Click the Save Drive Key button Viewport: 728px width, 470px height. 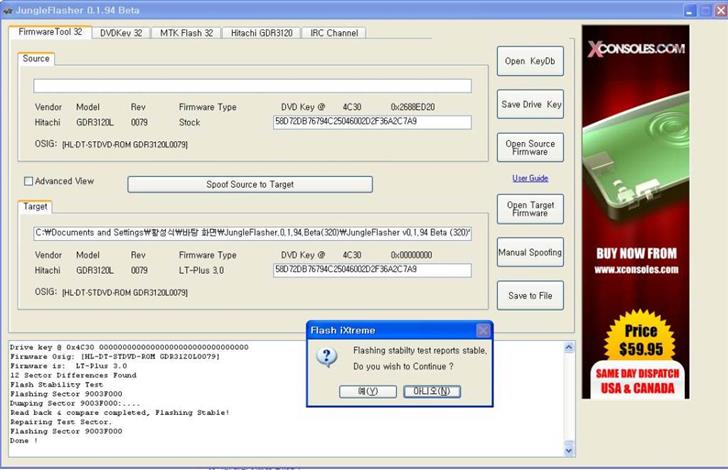click(x=530, y=104)
